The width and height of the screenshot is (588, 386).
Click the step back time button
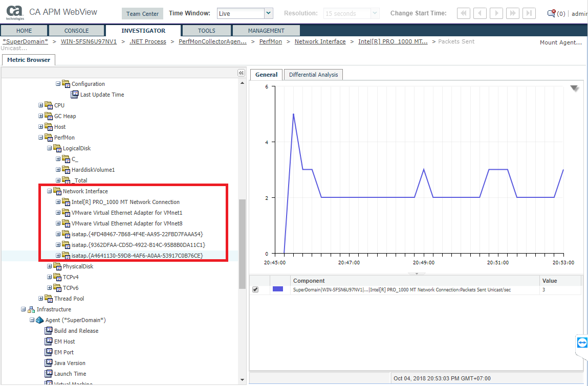tap(480, 13)
